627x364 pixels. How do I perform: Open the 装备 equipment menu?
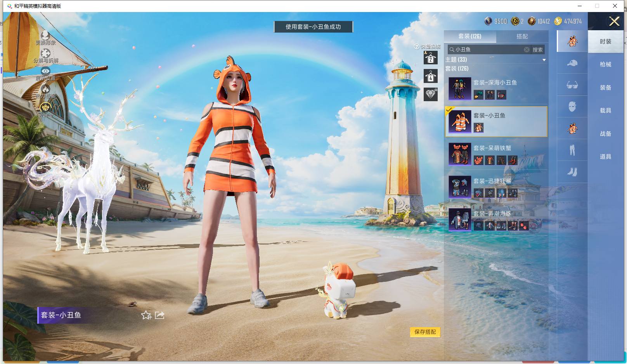pyautogui.click(x=605, y=88)
